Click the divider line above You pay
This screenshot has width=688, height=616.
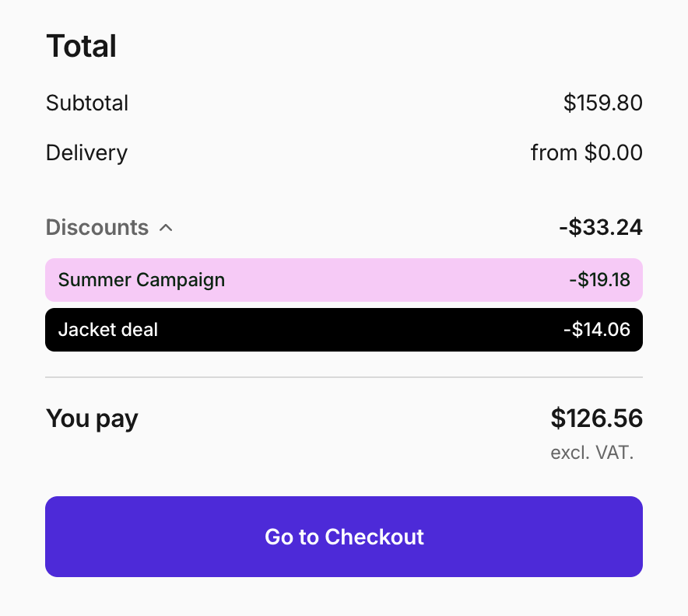[x=343, y=377]
